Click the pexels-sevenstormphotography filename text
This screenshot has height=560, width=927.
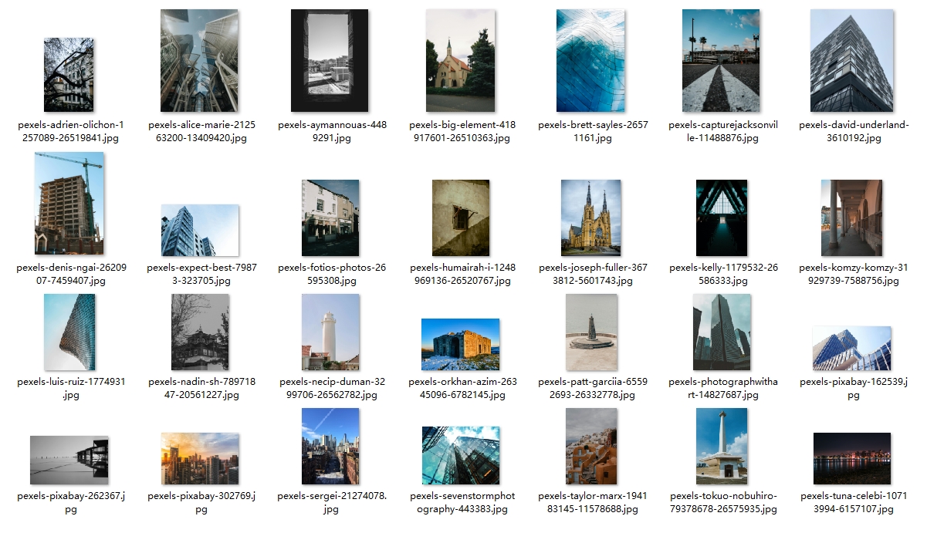[462, 502]
